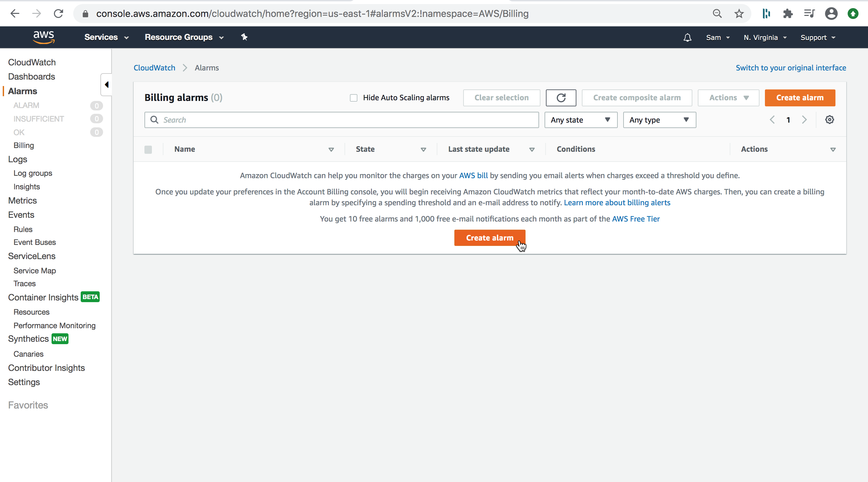Filter by ALARM state in sidebar
The height and width of the screenshot is (482, 868).
point(26,105)
